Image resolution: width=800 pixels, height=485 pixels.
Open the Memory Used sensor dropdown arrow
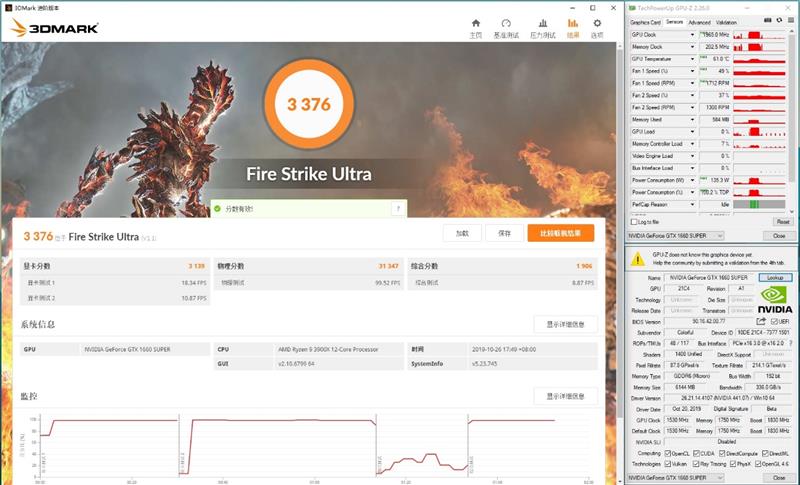coord(692,120)
